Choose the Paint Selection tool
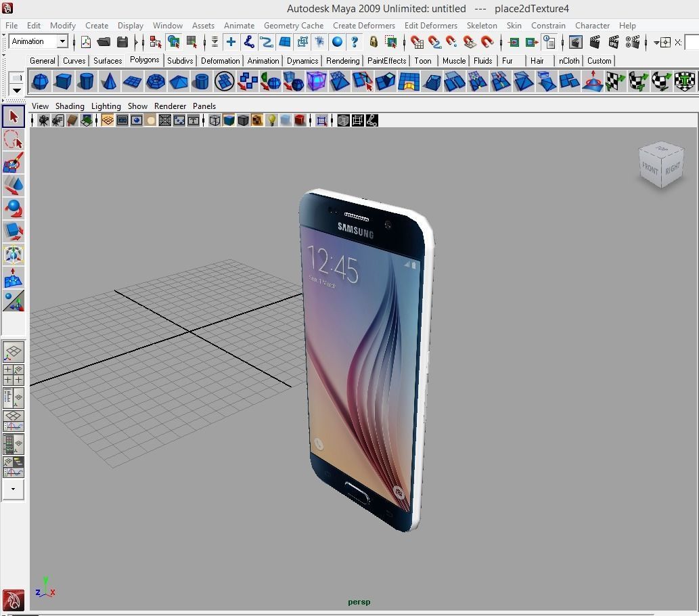699x616 pixels. 14,162
